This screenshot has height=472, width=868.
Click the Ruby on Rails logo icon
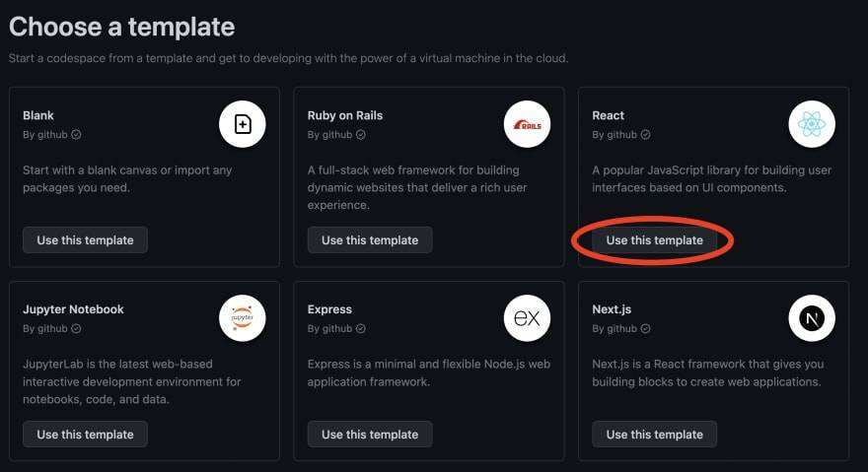pos(527,124)
